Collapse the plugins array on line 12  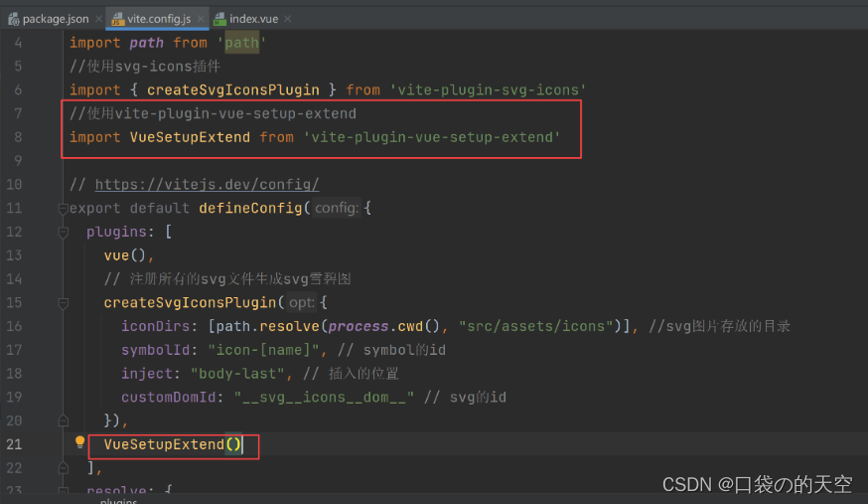(x=64, y=233)
